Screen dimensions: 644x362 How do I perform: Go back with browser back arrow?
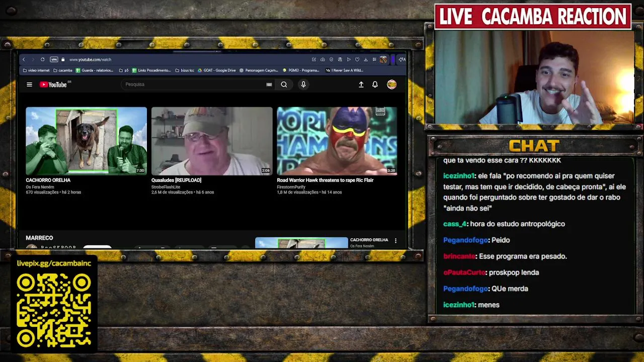click(24, 59)
